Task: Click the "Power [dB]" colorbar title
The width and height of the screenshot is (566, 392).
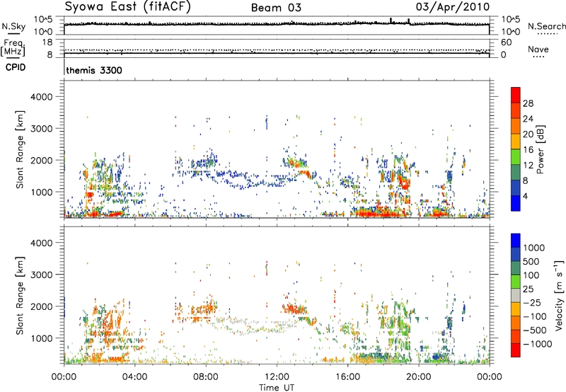Action: click(x=541, y=149)
